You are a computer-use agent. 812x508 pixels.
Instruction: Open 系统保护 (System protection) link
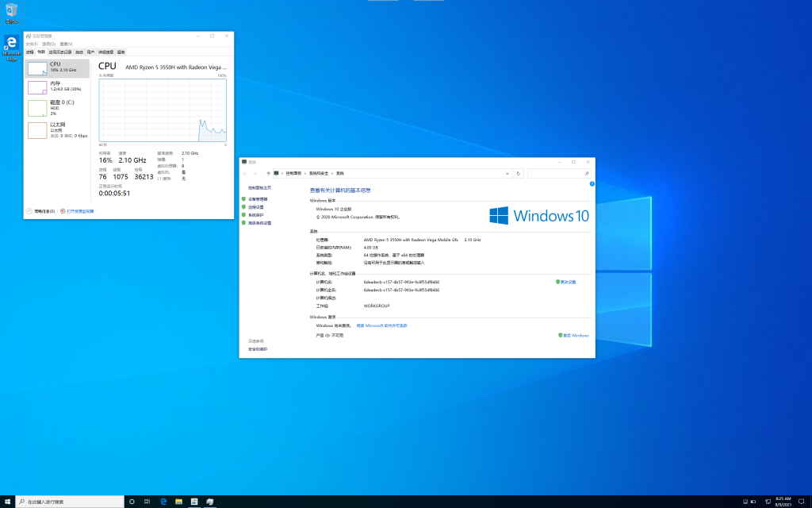(256, 215)
